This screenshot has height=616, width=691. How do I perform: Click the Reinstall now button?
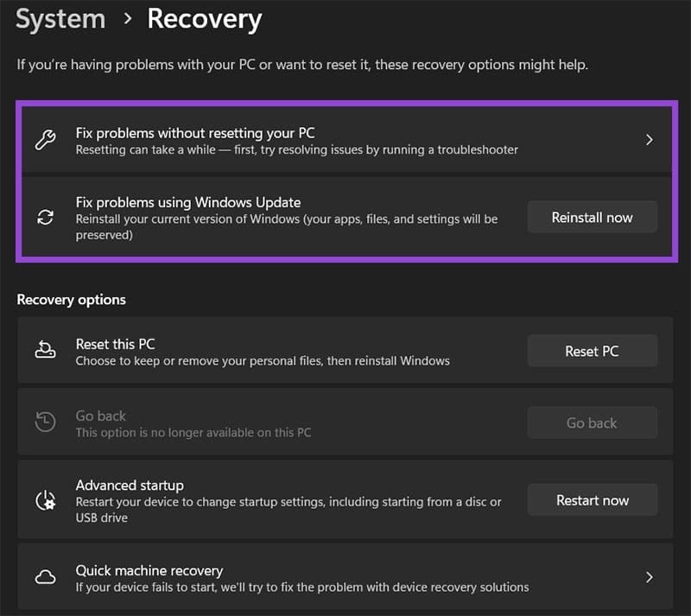(x=593, y=217)
